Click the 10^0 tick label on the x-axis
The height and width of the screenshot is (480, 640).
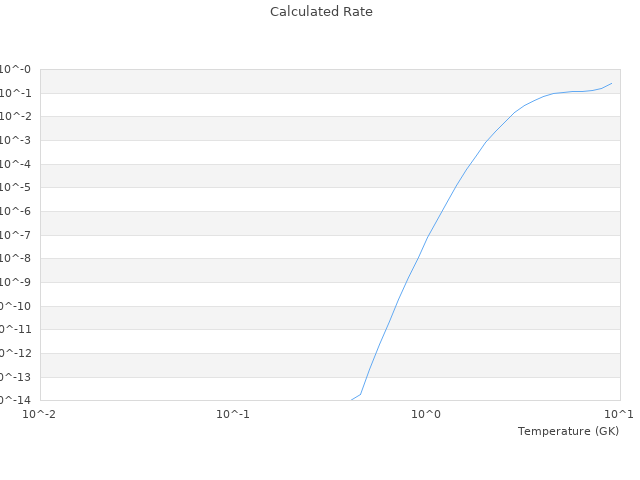(426, 413)
